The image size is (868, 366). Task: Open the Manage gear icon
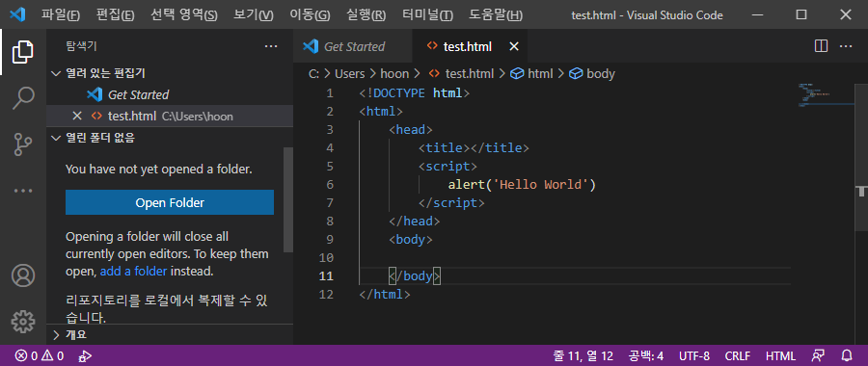[23, 322]
